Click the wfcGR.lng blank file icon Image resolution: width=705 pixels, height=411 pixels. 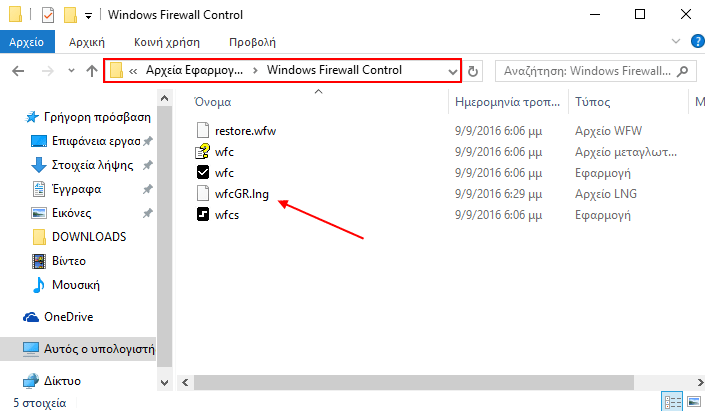click(x=203, y=193)
